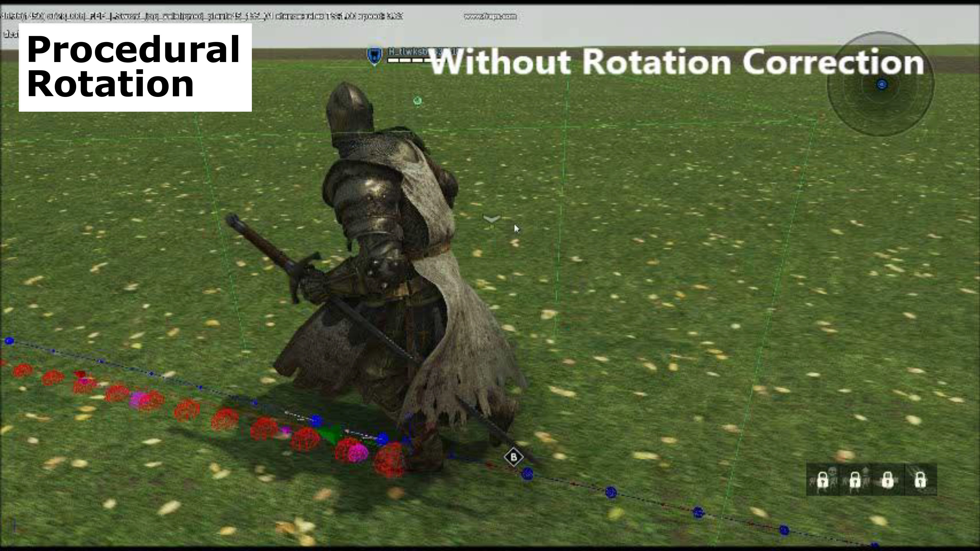Click the second locked ability slot
Viewport: 980px width, 551px height.
click(x=855, y=479)
